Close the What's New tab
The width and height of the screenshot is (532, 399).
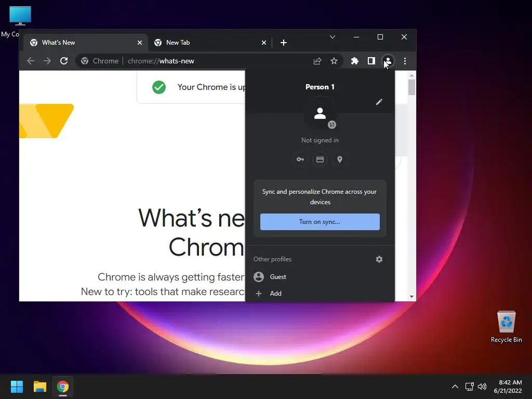[x=140, y=43]
